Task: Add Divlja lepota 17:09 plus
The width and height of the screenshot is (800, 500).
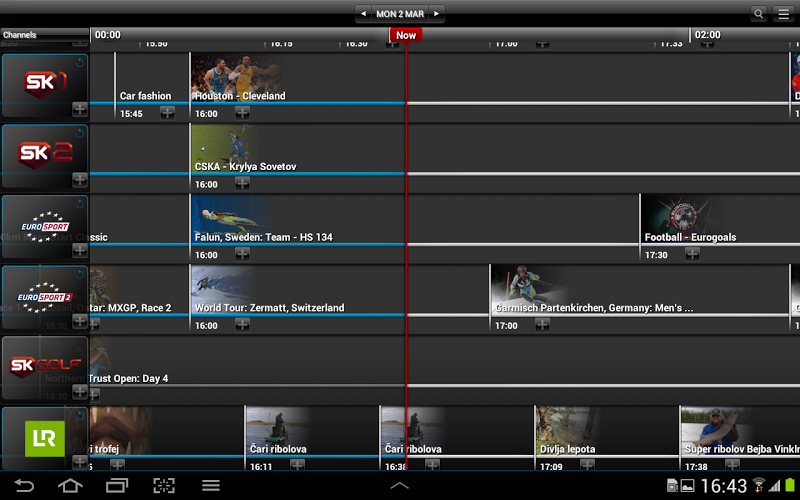Action: [587, 465]
